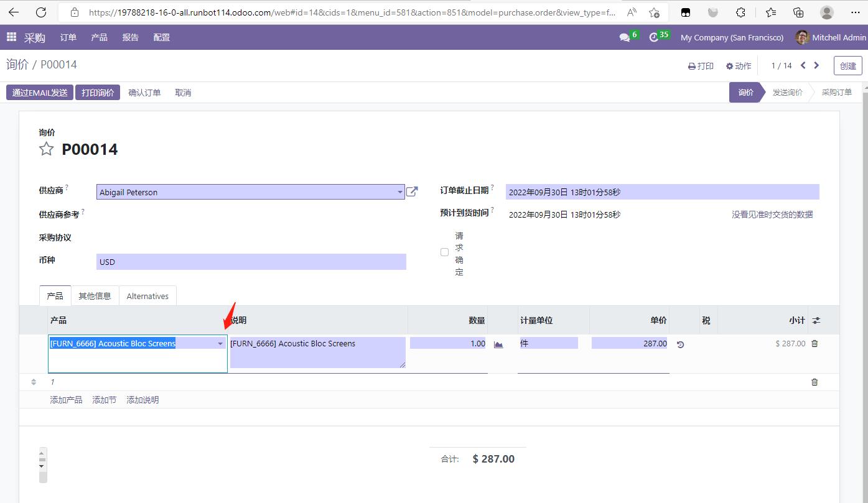
Task: Open the 配置 menu
Action: [162, 37]
